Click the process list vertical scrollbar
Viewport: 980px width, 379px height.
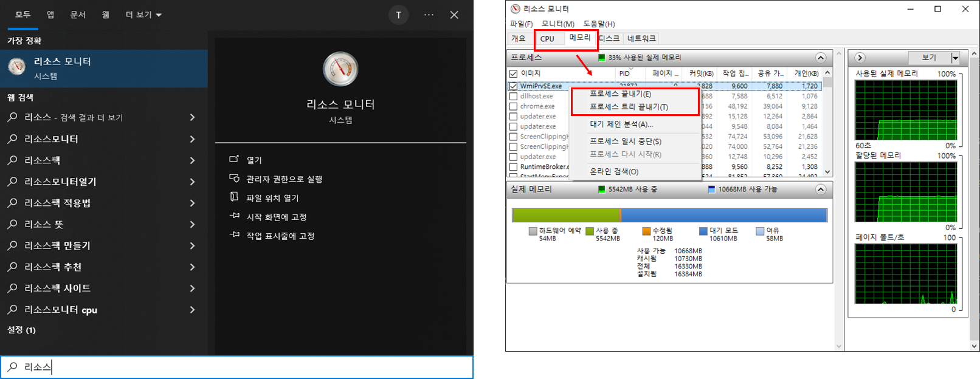[827, 123]
